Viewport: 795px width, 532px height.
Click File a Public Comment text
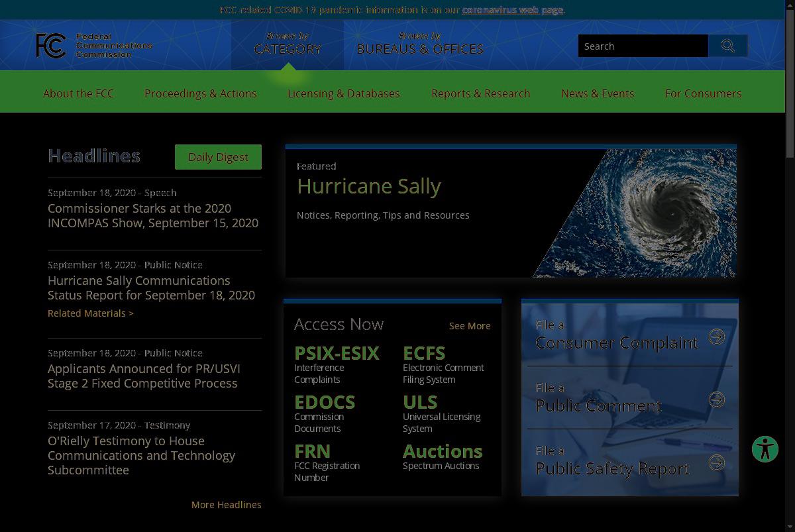(x=599, y=398)
